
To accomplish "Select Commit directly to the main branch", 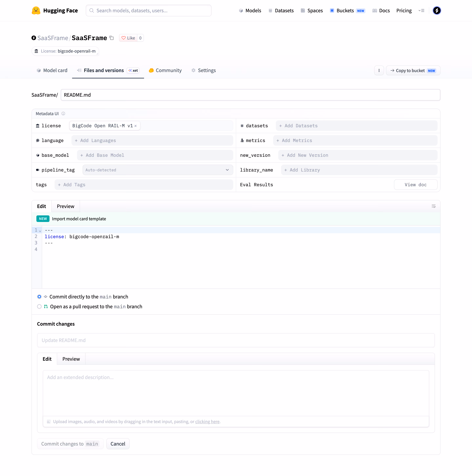I will [x=39, y=297].
